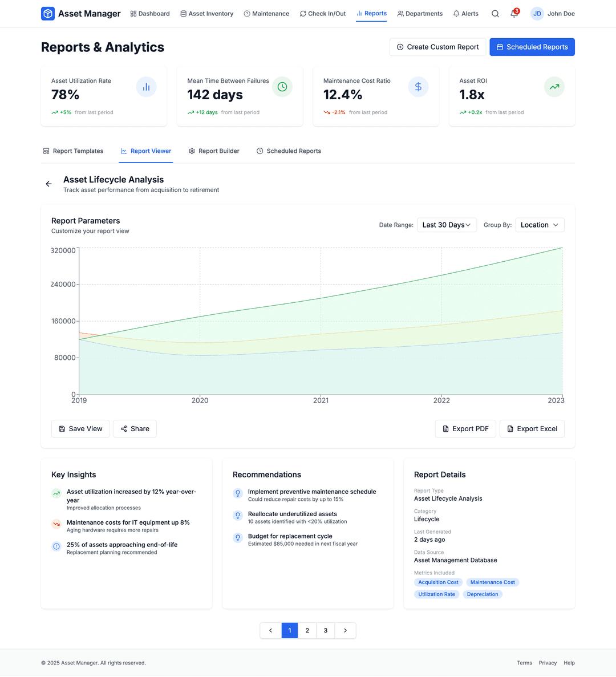616x677 pixels.
Task: Open notifications via the bell icon
Action: tap(514, 14)
